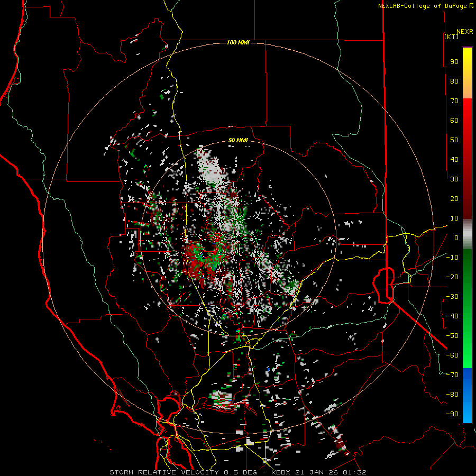Click the positive 80 scale label

[454, 81]
